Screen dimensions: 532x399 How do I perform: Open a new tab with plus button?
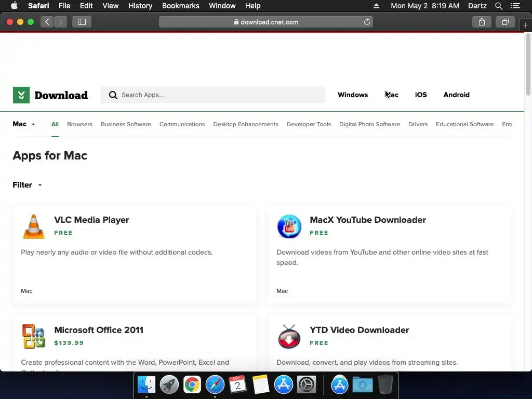tap(525, 25)
